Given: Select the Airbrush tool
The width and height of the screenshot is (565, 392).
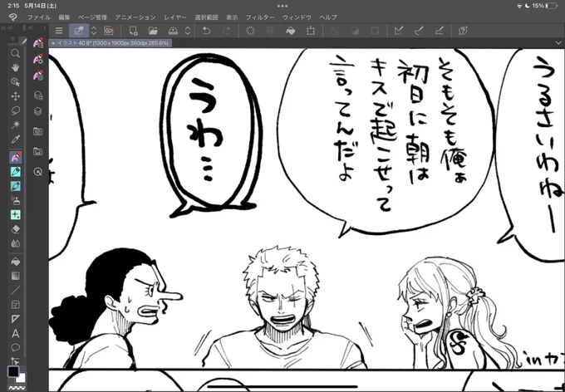Looking at the screenshot, I should 16,201.
